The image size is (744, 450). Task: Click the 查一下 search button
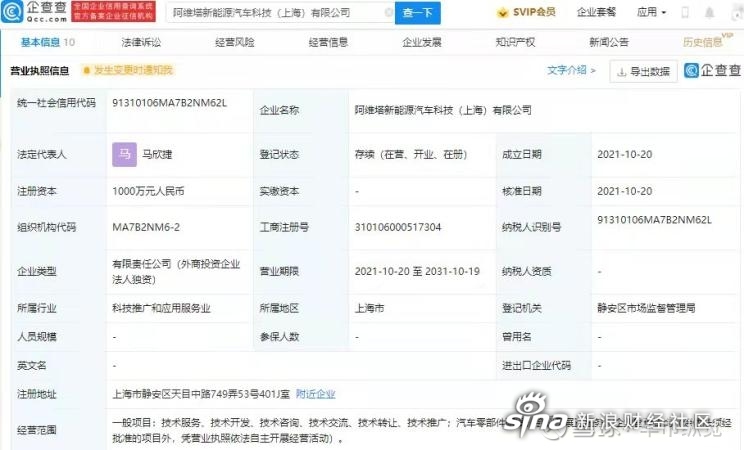pyautogui.click(x=418, y=13)
